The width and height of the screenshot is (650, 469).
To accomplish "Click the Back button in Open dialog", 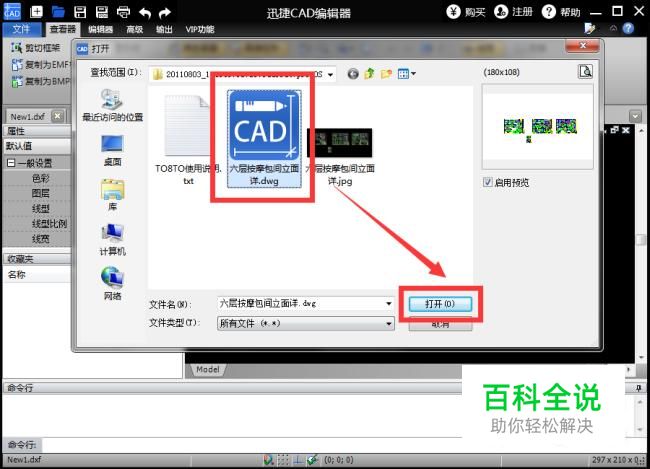I will tap(353, 74).
